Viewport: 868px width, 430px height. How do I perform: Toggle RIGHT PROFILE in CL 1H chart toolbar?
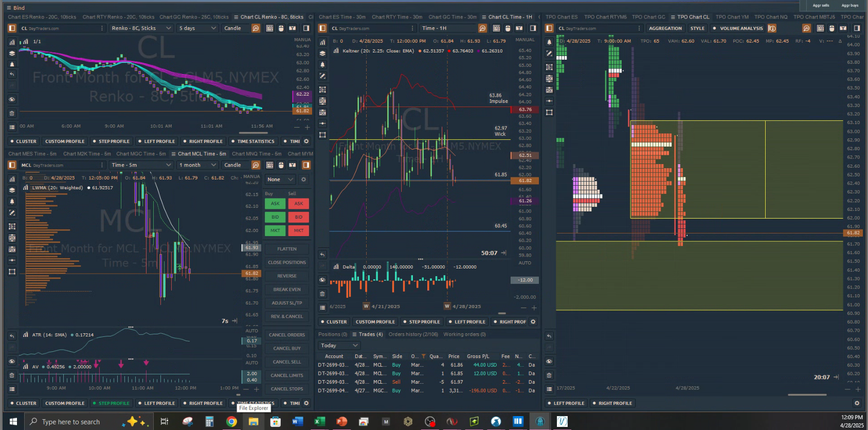510,322
